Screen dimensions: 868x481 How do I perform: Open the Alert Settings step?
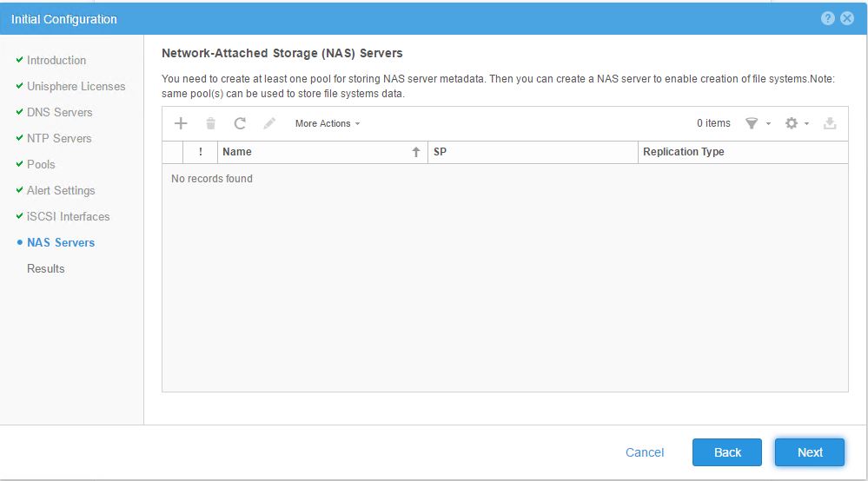click(61, 190)
